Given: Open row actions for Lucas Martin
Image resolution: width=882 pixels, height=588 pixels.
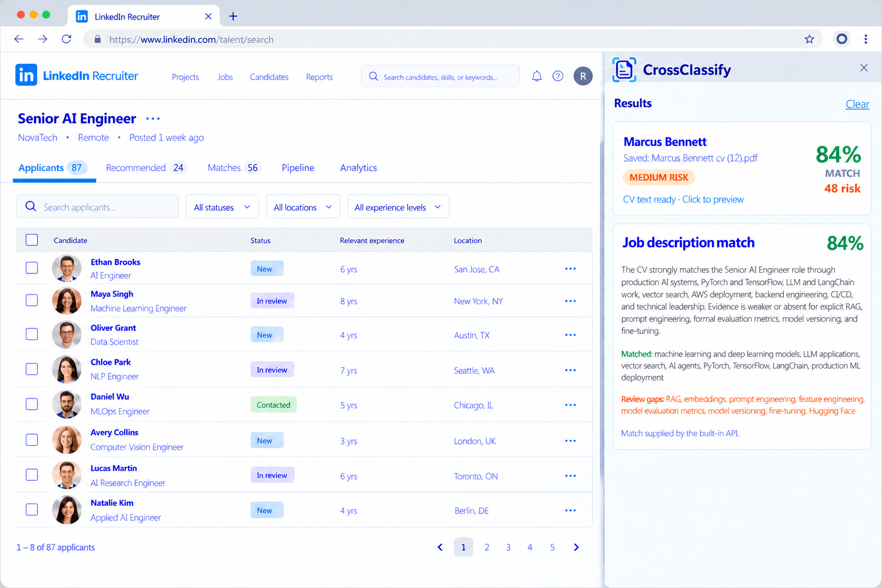Looking at the screenshot, I should coord(570,475).
